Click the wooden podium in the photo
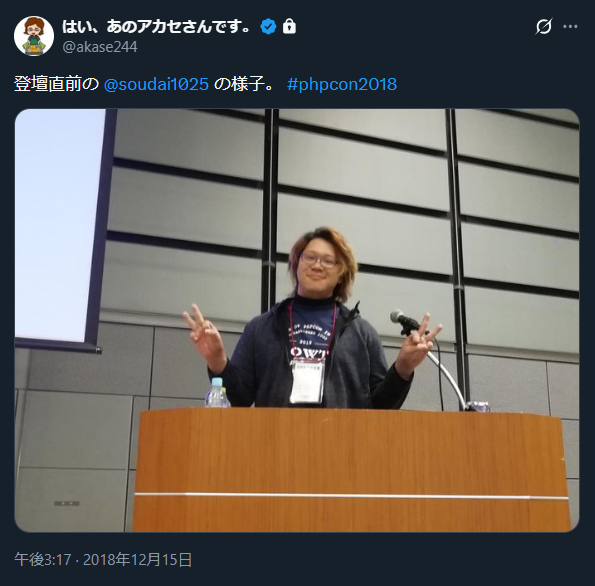Viewport: 595px width, 586px height. pos(351,470)
